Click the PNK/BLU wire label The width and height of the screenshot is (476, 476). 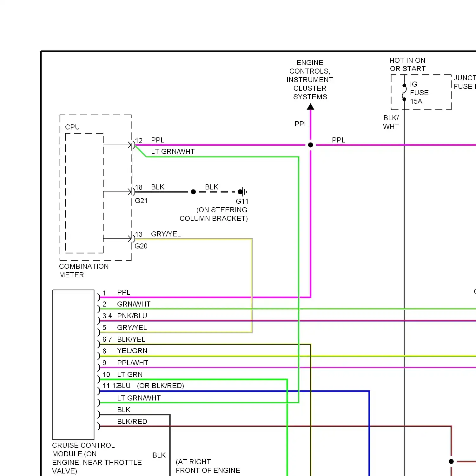132,316
